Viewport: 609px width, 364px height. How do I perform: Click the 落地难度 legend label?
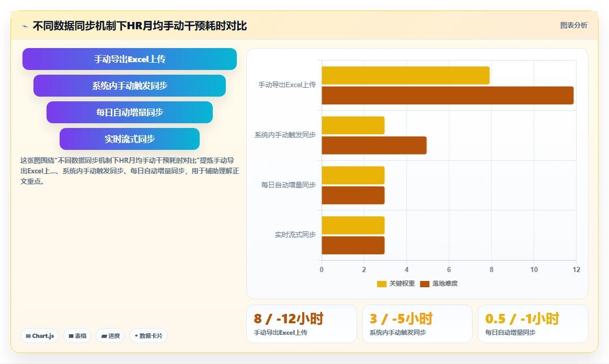[x=445, y=284]
